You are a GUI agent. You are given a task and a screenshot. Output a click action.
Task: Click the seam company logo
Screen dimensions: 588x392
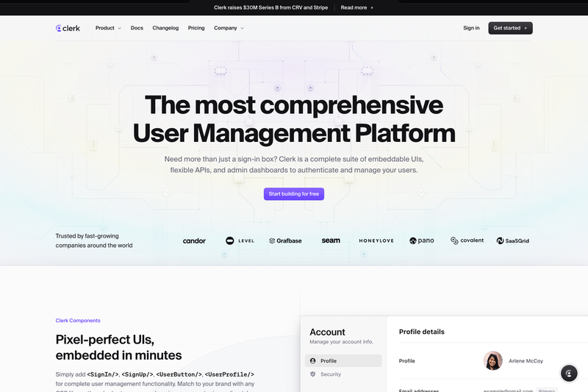click(331, 240)
